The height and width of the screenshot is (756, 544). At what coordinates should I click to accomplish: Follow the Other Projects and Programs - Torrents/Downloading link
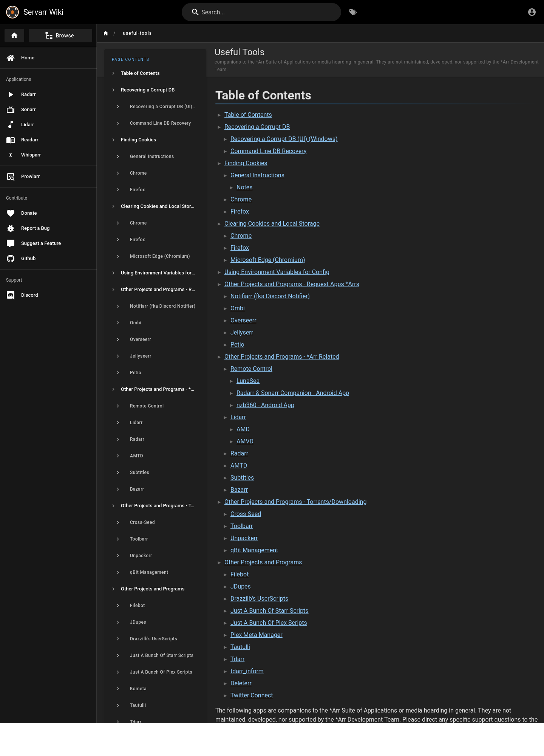point(295,502)
